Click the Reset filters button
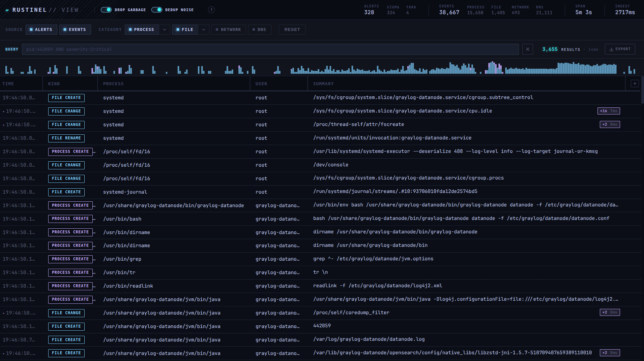 coord(292,30)
